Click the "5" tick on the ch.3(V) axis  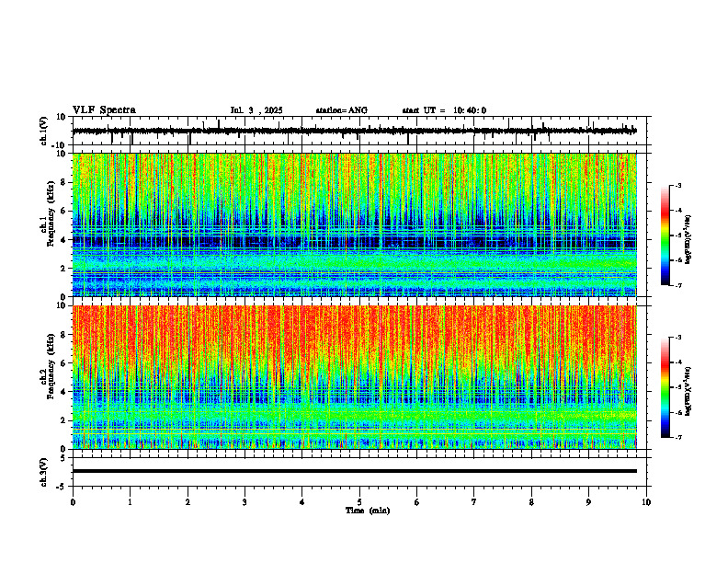[x=64, y=457]
